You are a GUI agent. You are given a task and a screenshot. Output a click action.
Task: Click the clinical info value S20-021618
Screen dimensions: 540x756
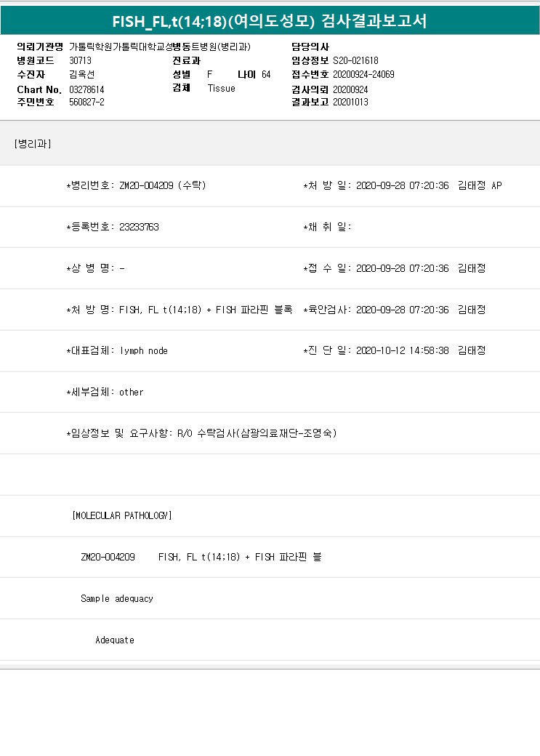tap(355, 60)
